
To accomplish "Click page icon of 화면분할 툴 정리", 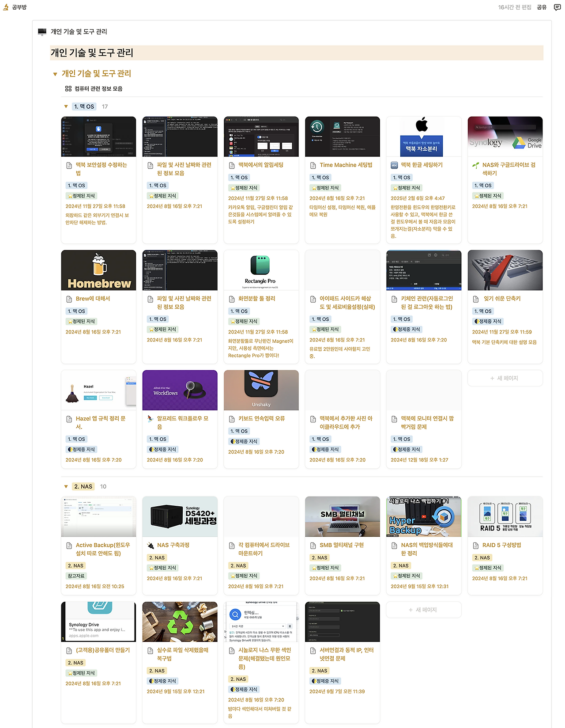I will click(232, 299).
